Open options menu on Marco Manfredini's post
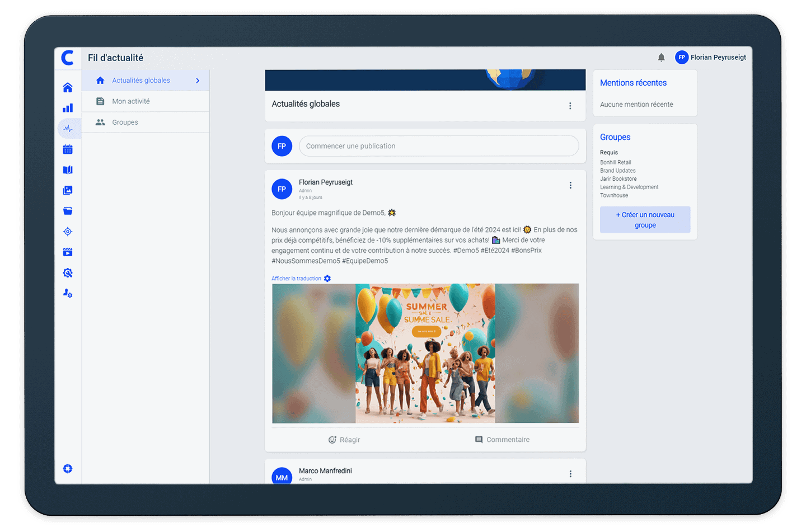 [x=570, y=474]
